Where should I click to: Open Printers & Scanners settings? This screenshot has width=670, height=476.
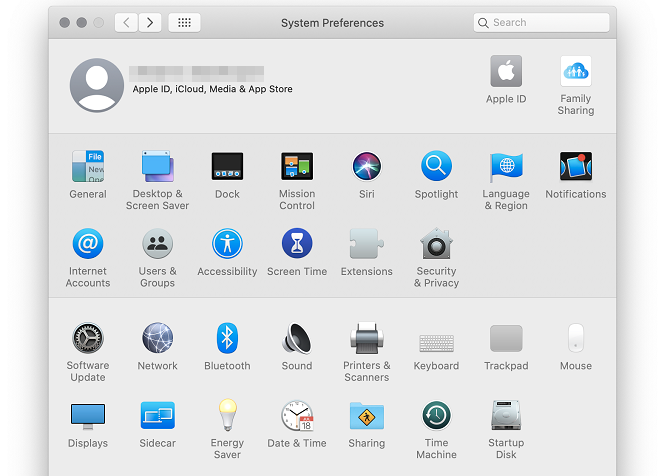tap(366, 339)
